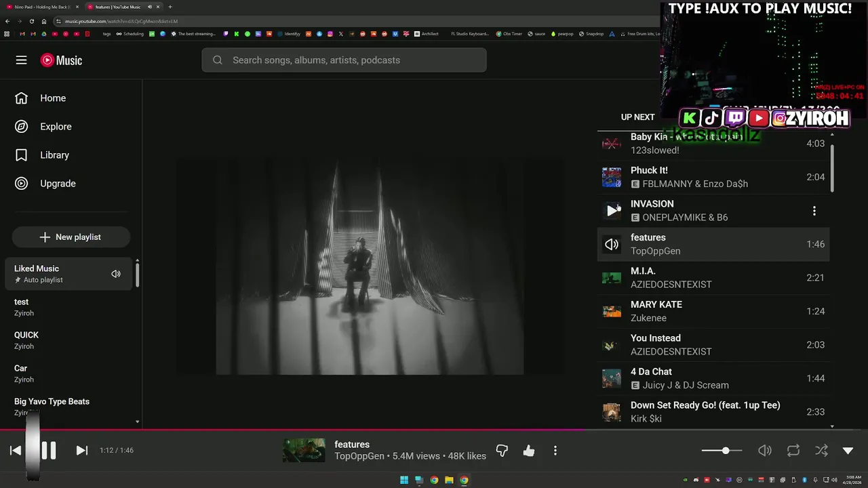Click the now-playing album thumbnail in player bar
868x488 pixels.
(304, 450)
